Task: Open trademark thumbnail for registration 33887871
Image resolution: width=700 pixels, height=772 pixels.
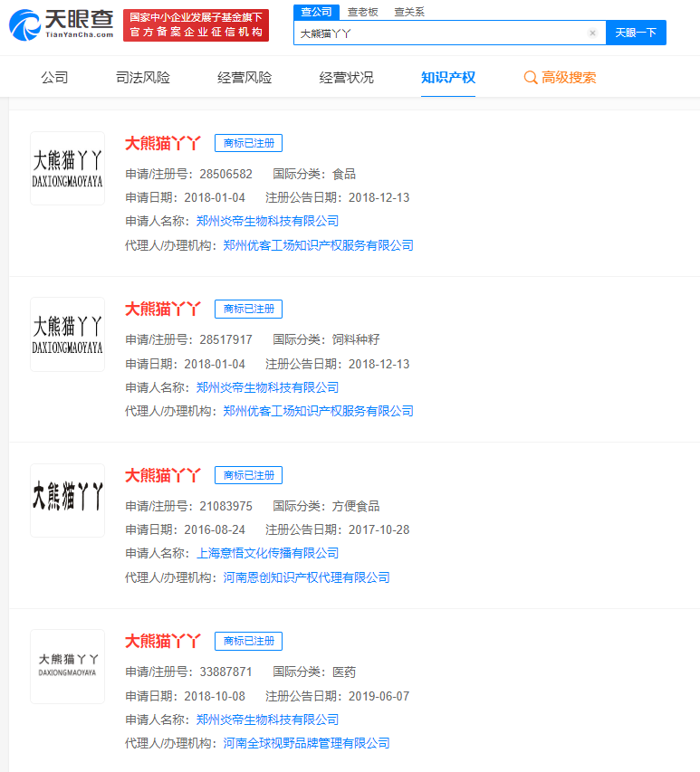Action: coord(68,666)
